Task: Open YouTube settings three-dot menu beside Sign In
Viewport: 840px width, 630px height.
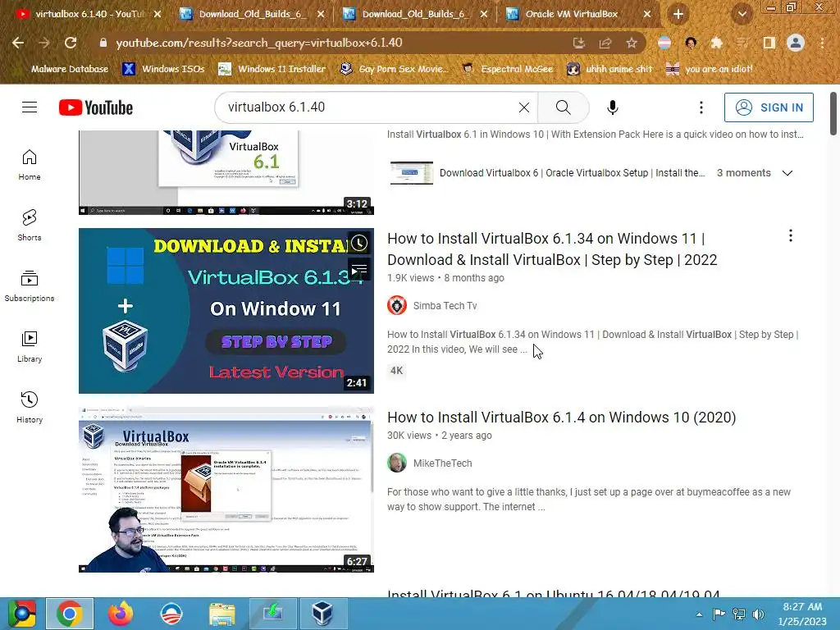Action: (701, 107)
